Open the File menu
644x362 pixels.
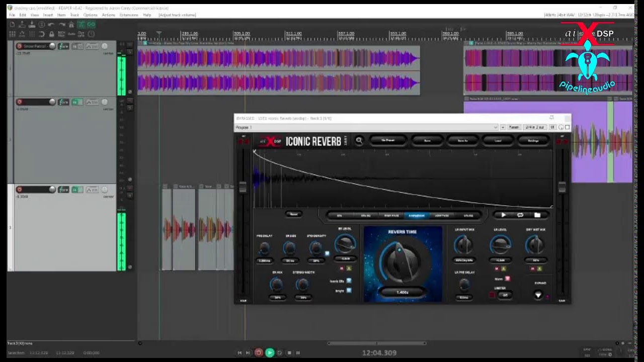click(x=12, y=15)
